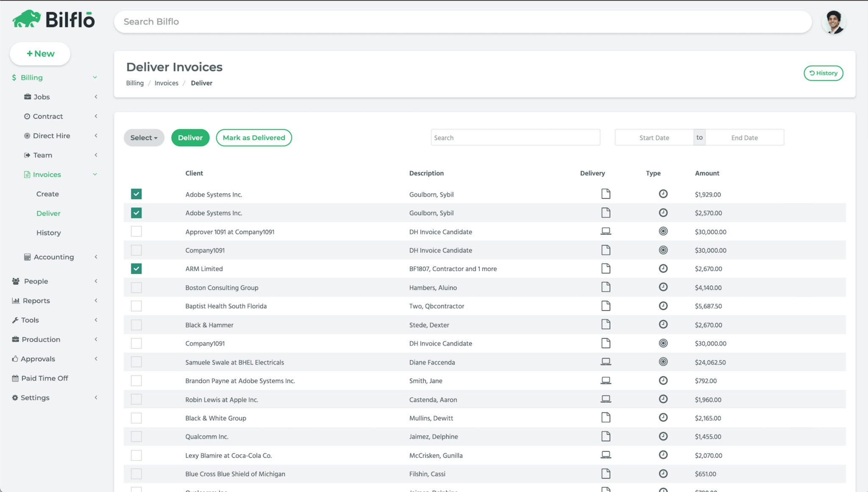Open the Select dropdown button
The width and height of the screenshot is (868, 492).
pyautogui.click(x=144, y=138)
